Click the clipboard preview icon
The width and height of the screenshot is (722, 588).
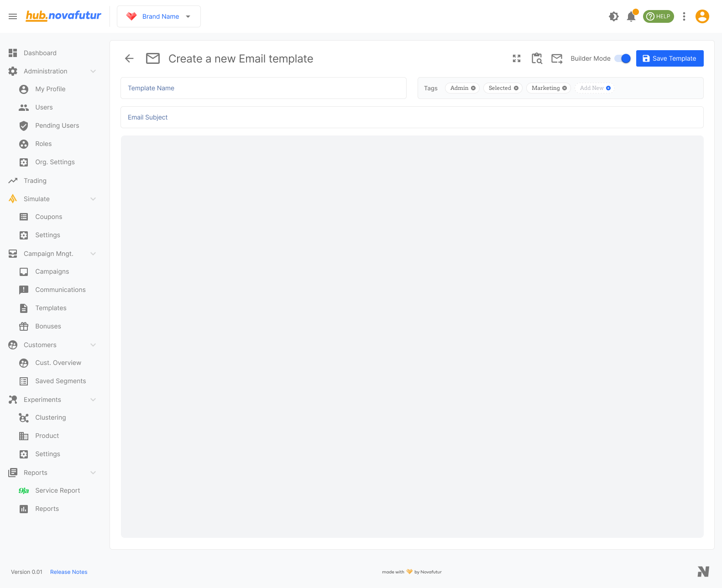coord(537,58)
